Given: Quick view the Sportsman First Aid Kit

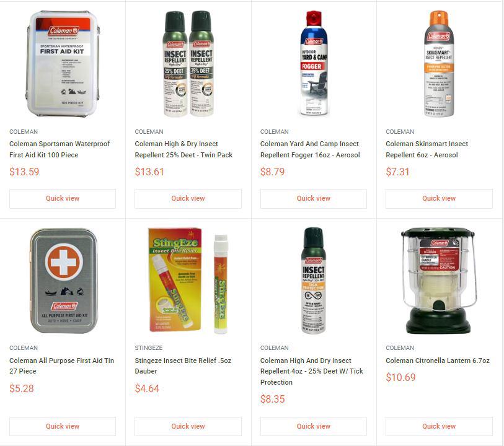Looking at the screenshot, I should 63,198.
